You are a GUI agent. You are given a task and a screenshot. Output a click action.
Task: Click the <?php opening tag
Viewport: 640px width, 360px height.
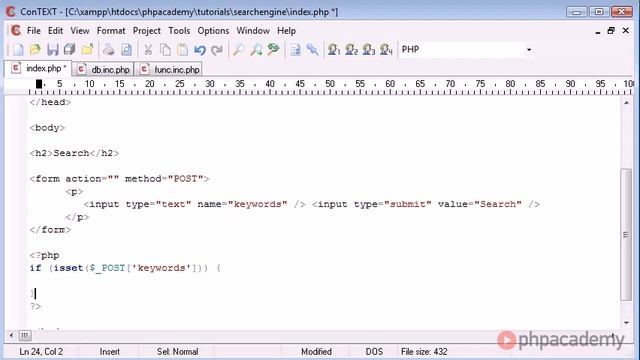click(x=44, y=256)
